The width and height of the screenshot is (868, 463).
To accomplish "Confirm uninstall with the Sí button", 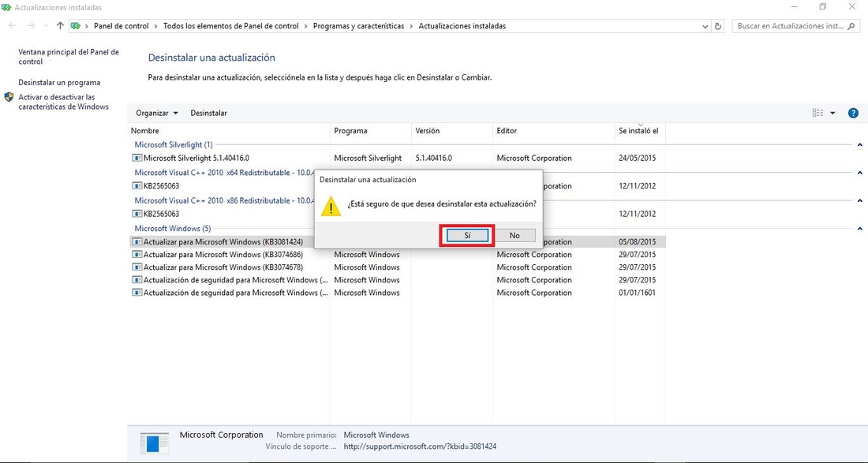I will click(467, 236).
